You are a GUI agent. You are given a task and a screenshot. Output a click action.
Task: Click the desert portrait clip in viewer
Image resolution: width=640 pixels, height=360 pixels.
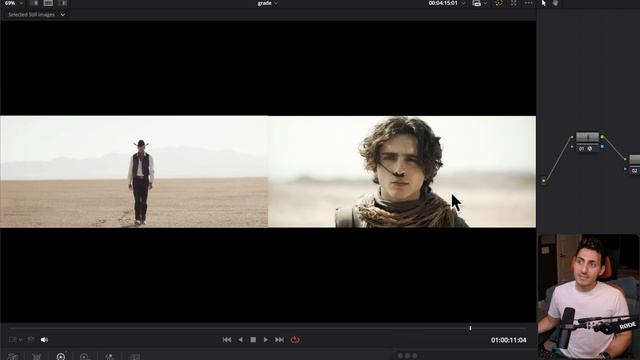[402, 171]
